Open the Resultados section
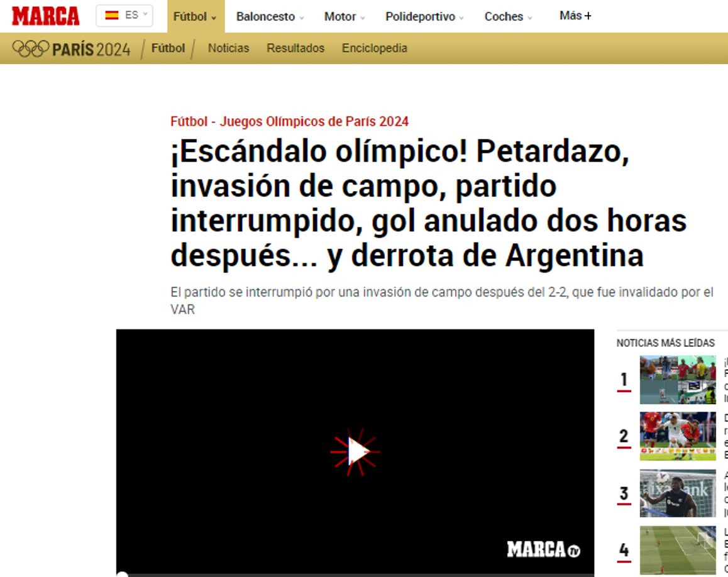The image size is (728, 577). click(x=295, y=48)
